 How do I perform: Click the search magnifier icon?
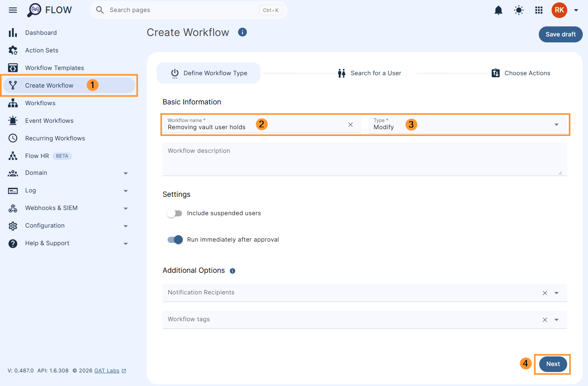tap(100, 10)
